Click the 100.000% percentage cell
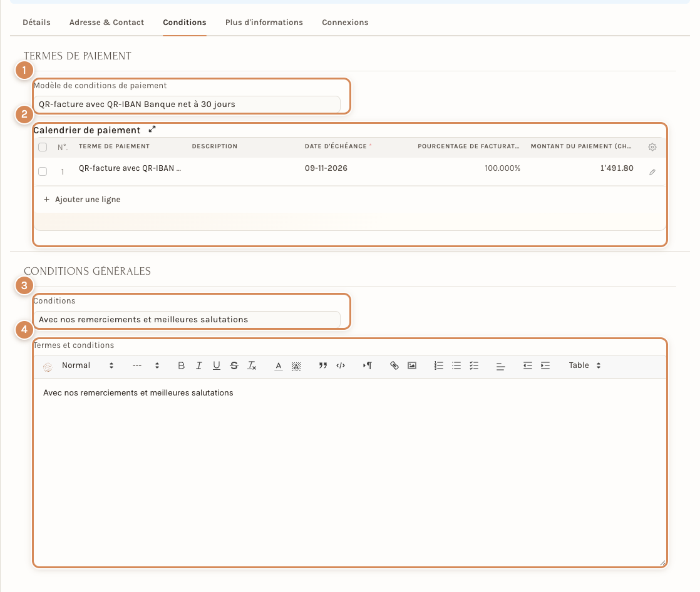This screenshot has height=592, width=700. tap(502, 168)
